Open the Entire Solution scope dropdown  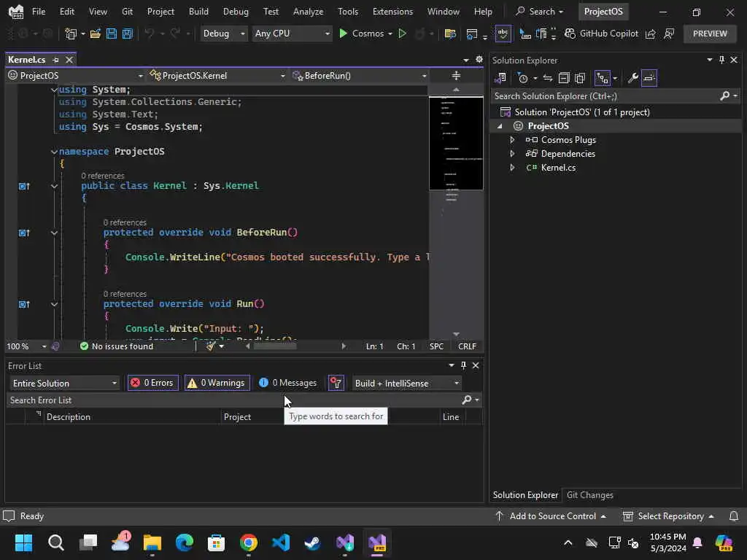(x=64, y=383)
